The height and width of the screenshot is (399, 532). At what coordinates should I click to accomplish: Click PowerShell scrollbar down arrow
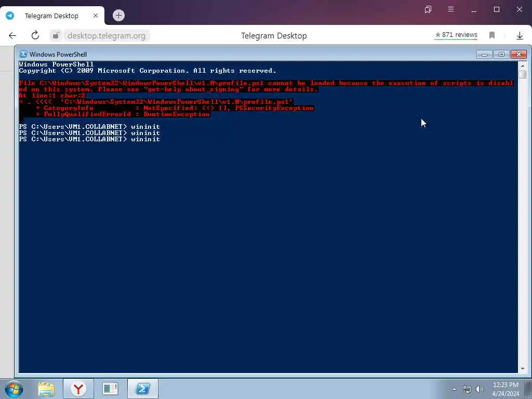[523, 368]
